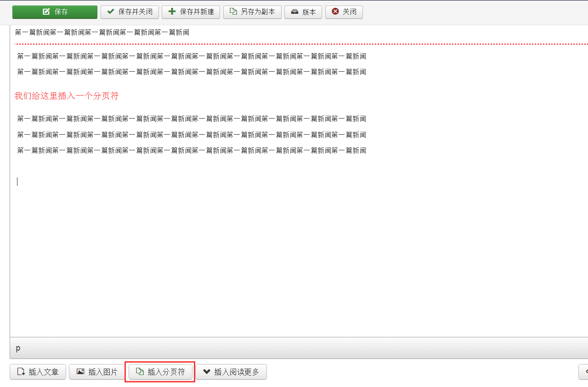Select the checkmark icon on 保存并关闭
588x387 pixels.
(110, 12)
